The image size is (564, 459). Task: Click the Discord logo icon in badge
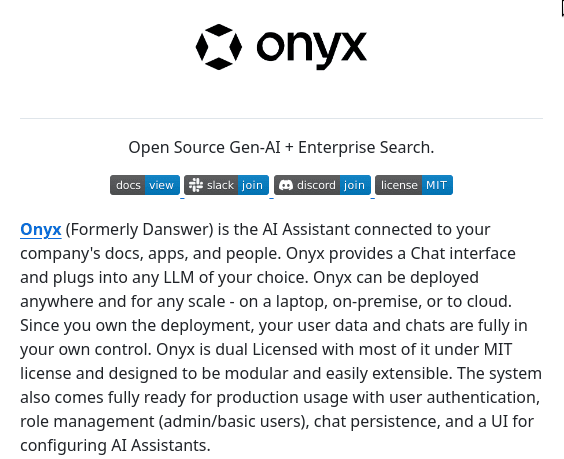pyautogui.click(x=286, y=185)
